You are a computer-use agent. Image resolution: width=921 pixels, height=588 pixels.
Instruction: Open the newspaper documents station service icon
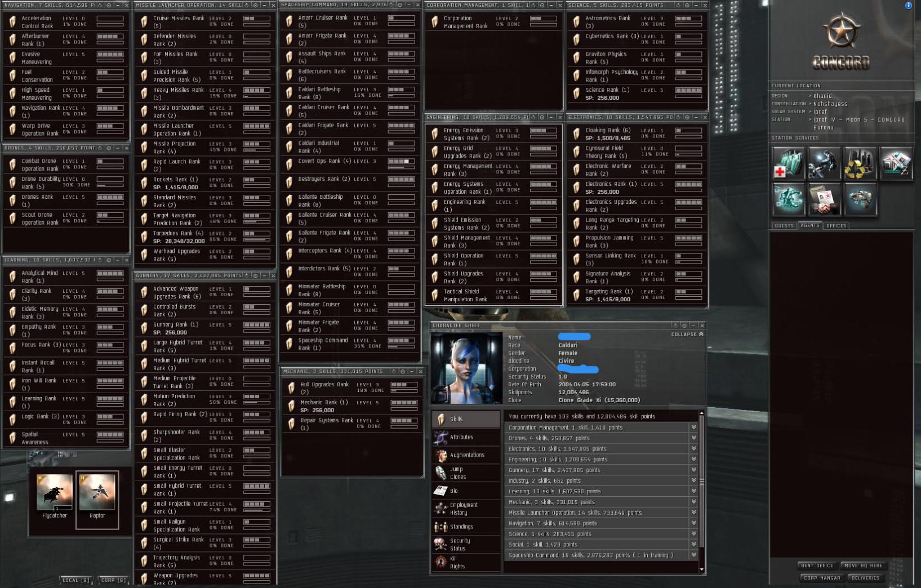point(896,163)
